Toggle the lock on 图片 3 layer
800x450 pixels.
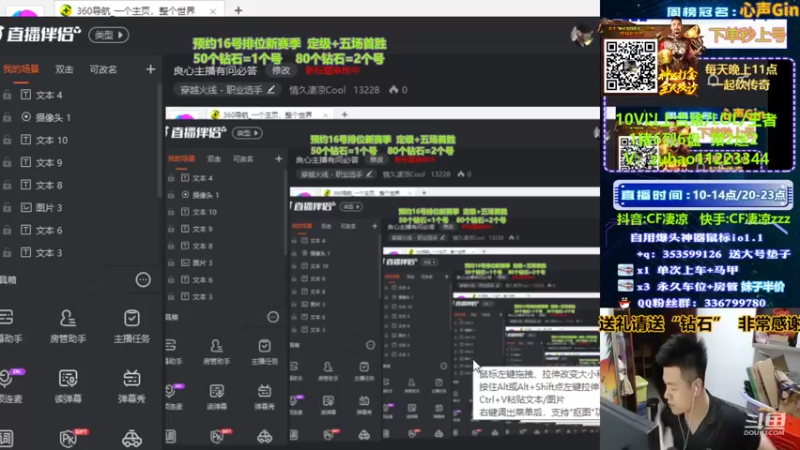click(x=7, y=208)
